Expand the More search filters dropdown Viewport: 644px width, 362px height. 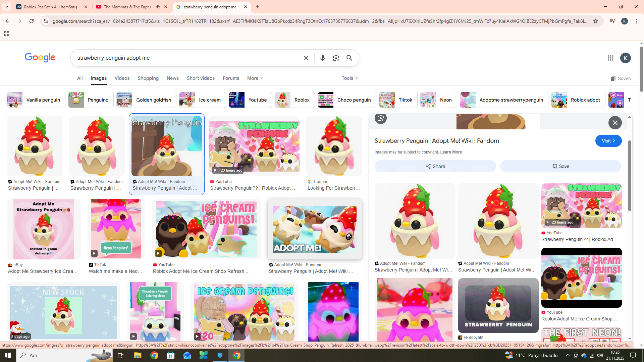pos(255,78)
